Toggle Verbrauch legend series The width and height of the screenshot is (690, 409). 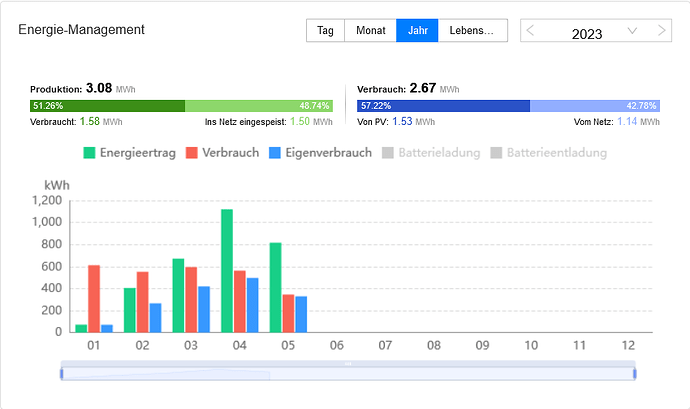[x=222, y=153]
